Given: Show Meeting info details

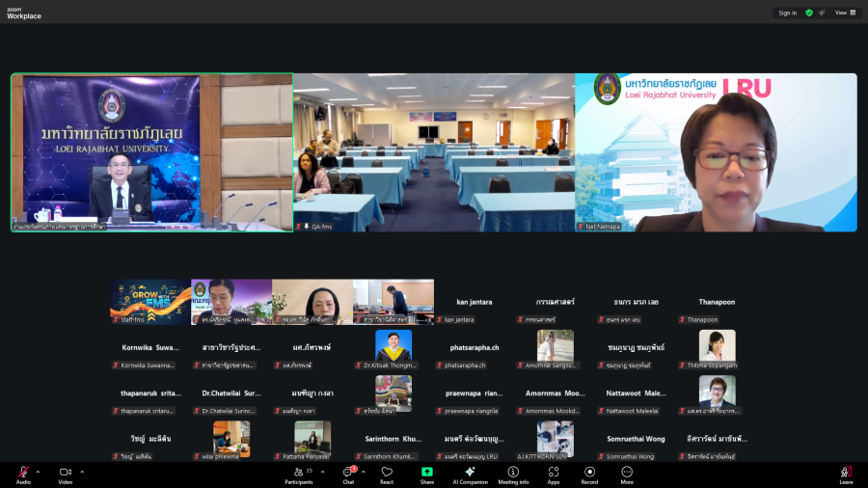Looking at the screenshot, I should pyautogui.click(x=513, y=474).
